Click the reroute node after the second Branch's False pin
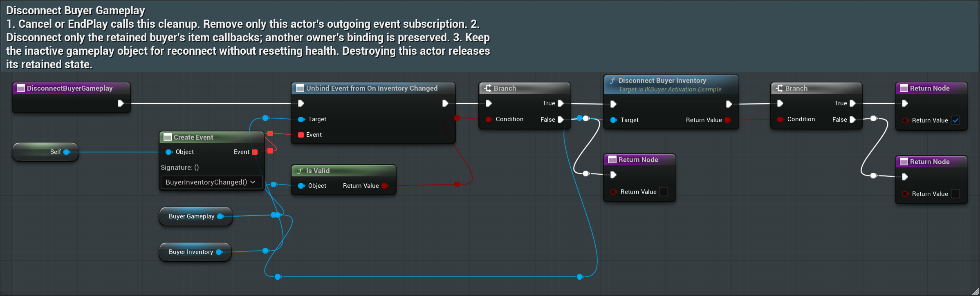This screenshot has height=296, width=980. 874,118
